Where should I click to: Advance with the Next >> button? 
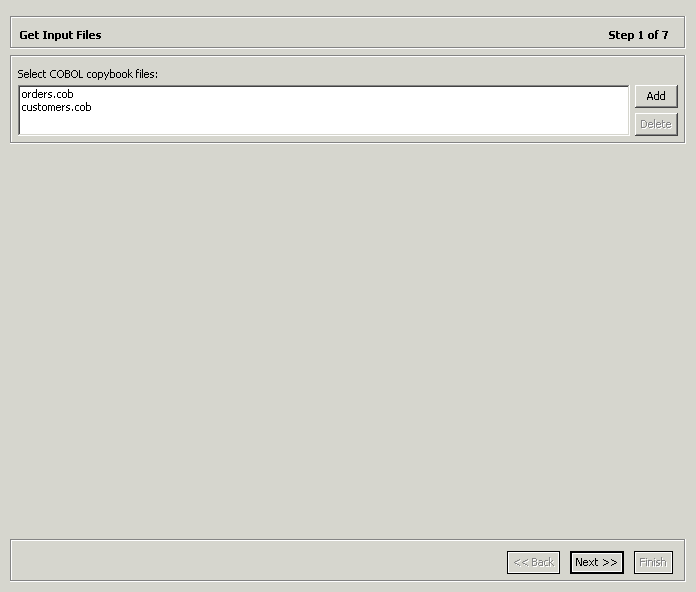click(597, 562)
